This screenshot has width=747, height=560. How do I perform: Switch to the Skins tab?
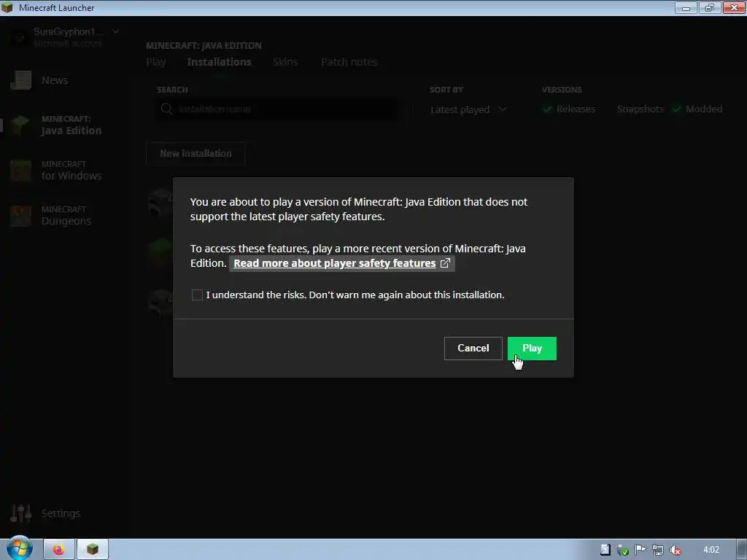pyautogui.click(x=285, y=62)
